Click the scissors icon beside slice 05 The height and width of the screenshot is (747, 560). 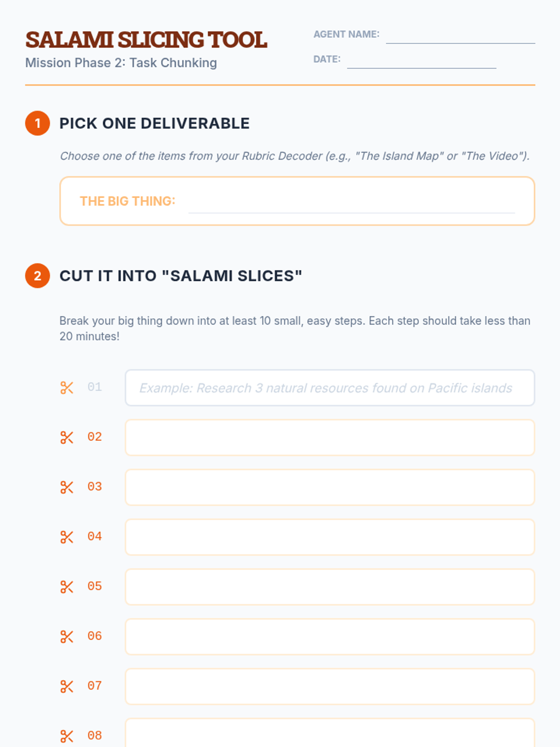click(67, 587)
